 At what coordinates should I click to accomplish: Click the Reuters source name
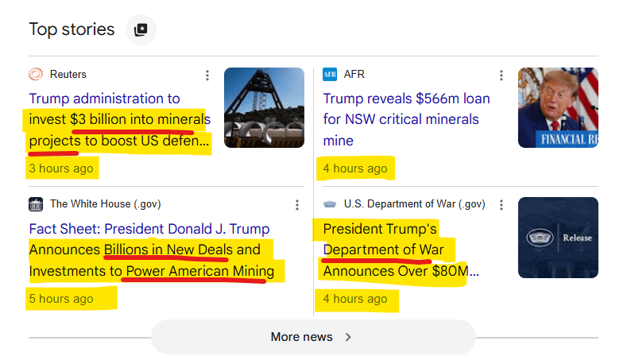click(x=68, y=75)
